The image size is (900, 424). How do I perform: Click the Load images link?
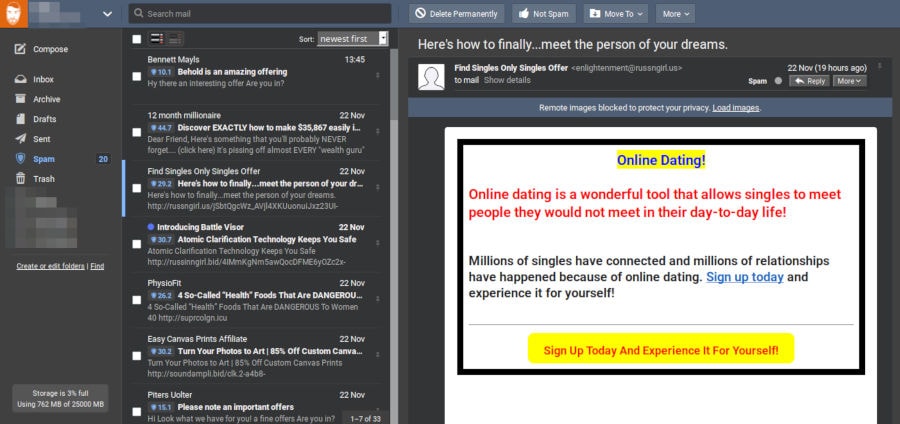pyautogui.click(x=736, y=108)
